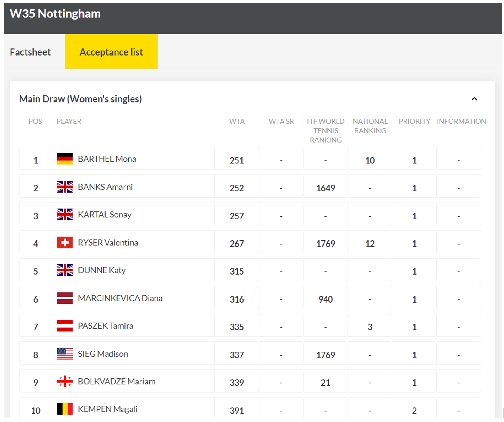Viewport: 504px width, 422px height.
Task: Click WTA ranking 257 for Kartal
Action: click(237, 216)
